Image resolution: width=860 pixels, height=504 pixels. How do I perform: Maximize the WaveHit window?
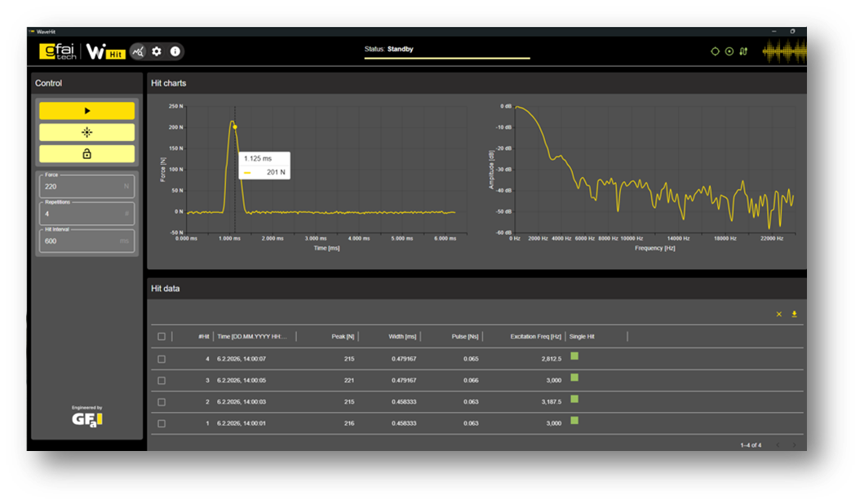(x=792, y=32)
